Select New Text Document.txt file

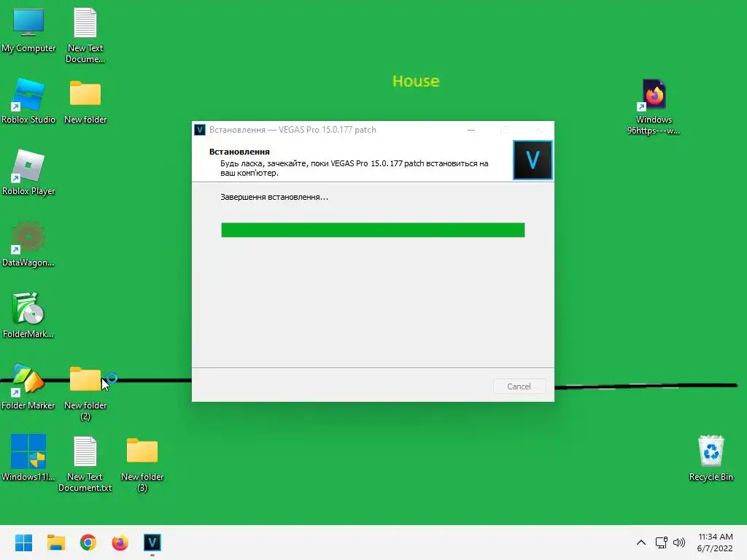click(85, 464)
